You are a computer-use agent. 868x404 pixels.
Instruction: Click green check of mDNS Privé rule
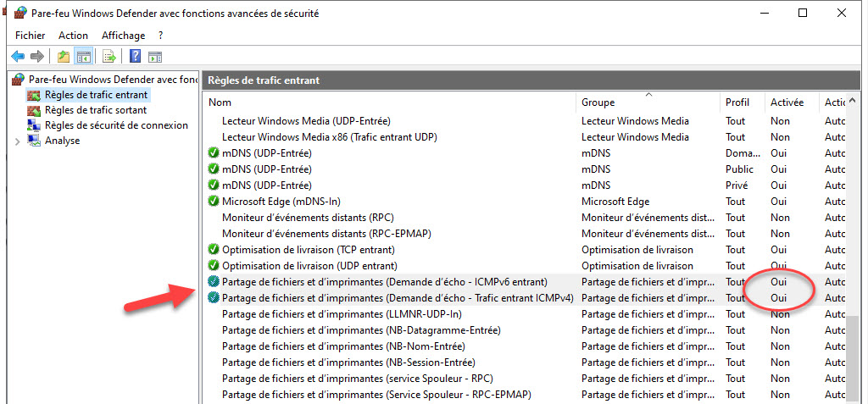213,185
